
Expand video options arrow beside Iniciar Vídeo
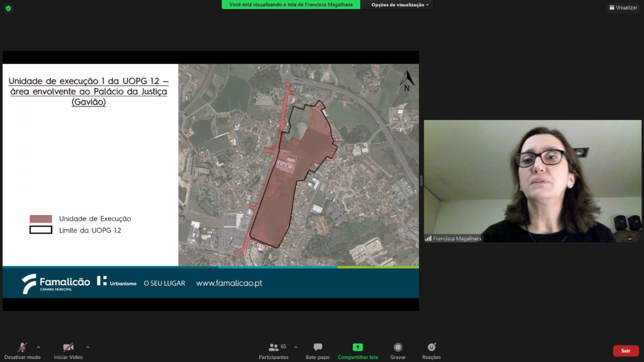pyautogui.click(x=88, y=347)
